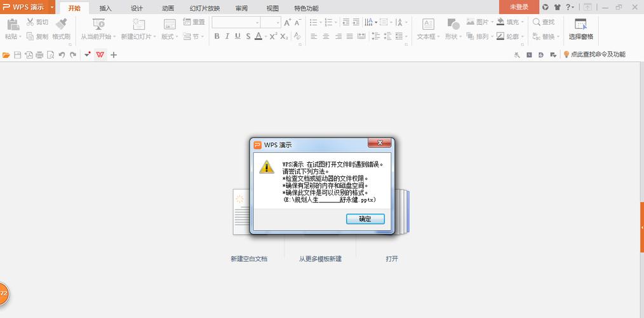Click the print preview quick-access icon
This screenshot has height=318, width=644.
[51, 55]
